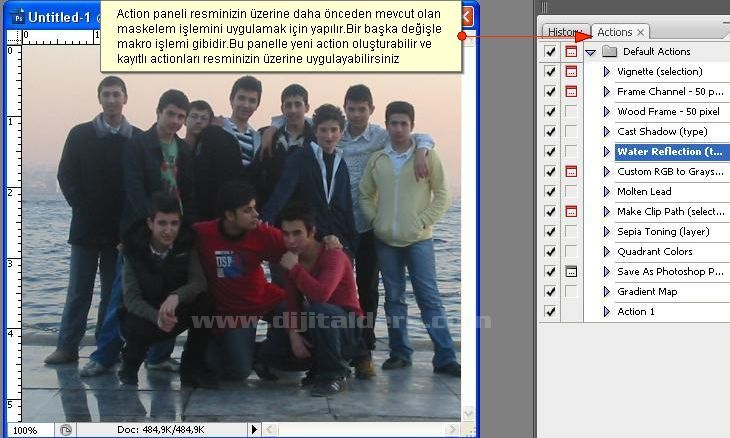Click the Default Actions folder icon
The width and height of the screenshot is (730, 438).
tap(609, 52)
